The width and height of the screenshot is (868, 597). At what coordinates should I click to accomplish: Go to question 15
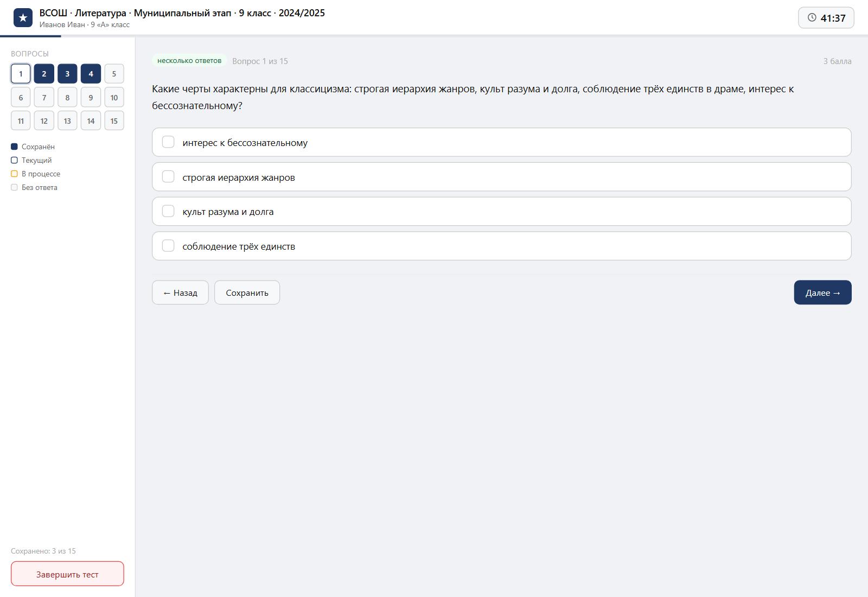click(x=114, y=120)
